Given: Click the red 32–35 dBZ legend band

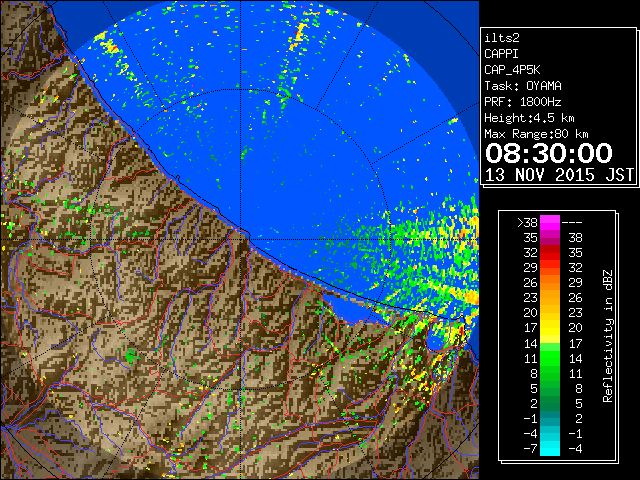Looking at the screenshot, I should tap(550, 253).
